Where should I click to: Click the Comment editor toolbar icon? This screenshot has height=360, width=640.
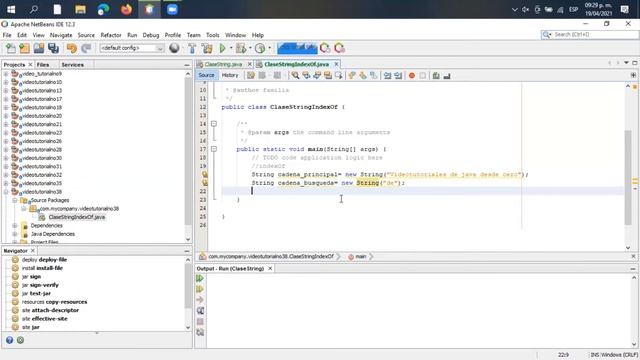pyautogui.click(x=436, y=76)
